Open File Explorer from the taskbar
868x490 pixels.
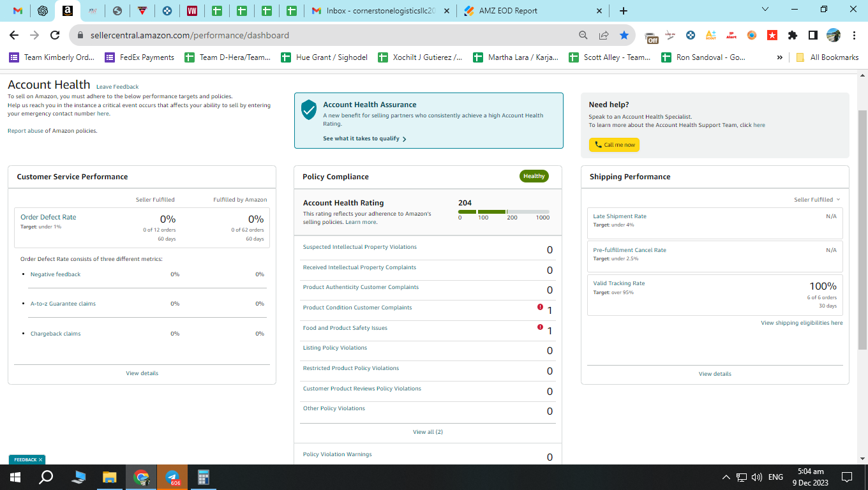110,477
